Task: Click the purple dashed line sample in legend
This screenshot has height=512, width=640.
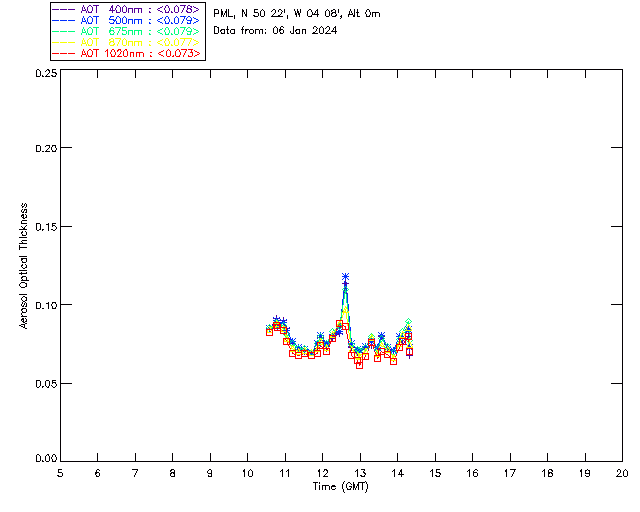Action: [x=64, y=9]
